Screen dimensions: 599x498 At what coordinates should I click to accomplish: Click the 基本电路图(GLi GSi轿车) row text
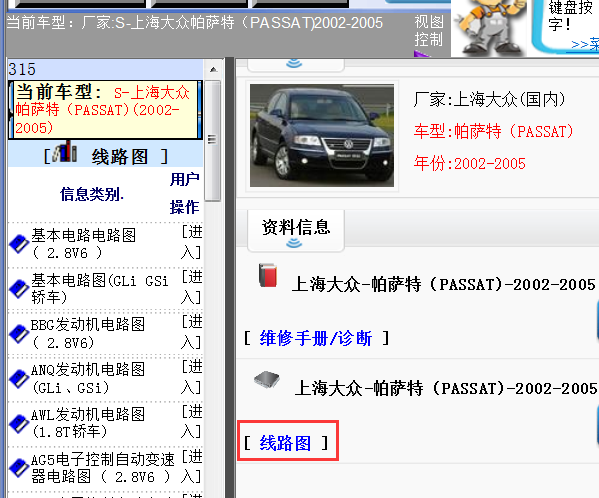tap(100, 289)
